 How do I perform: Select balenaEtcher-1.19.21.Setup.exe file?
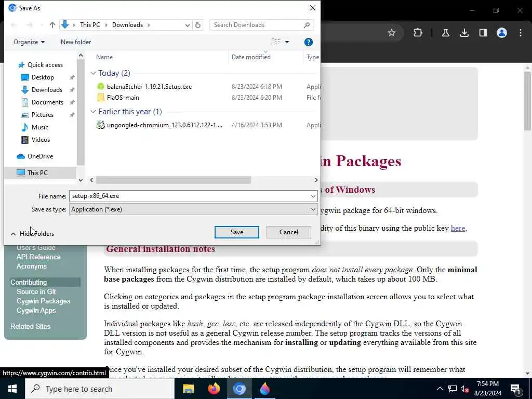click(x=149, y=87)
